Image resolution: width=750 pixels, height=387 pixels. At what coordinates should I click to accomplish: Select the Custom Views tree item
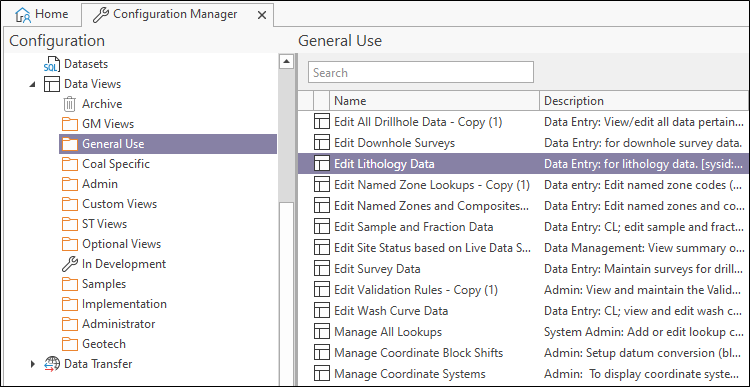(x=120, y=204)
